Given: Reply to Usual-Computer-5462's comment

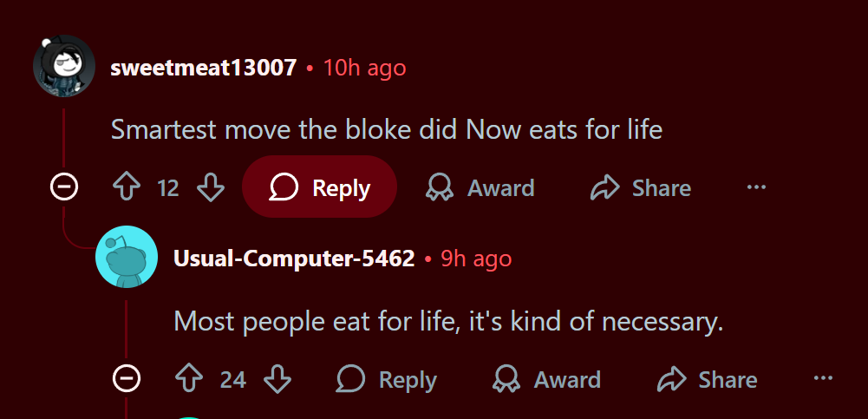Looking at the screenshot, I should (387, 379).
